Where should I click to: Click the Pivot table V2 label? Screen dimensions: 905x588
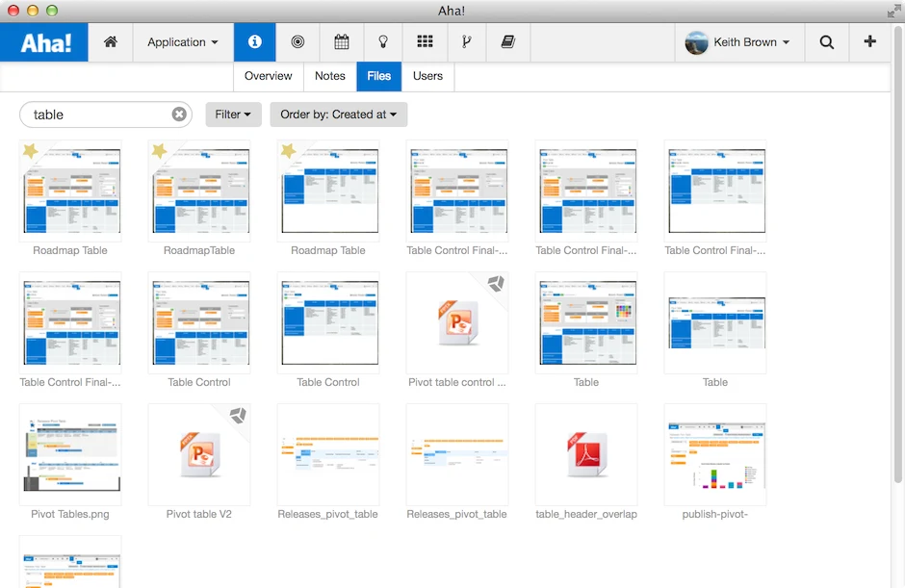(x=199, y=514)
